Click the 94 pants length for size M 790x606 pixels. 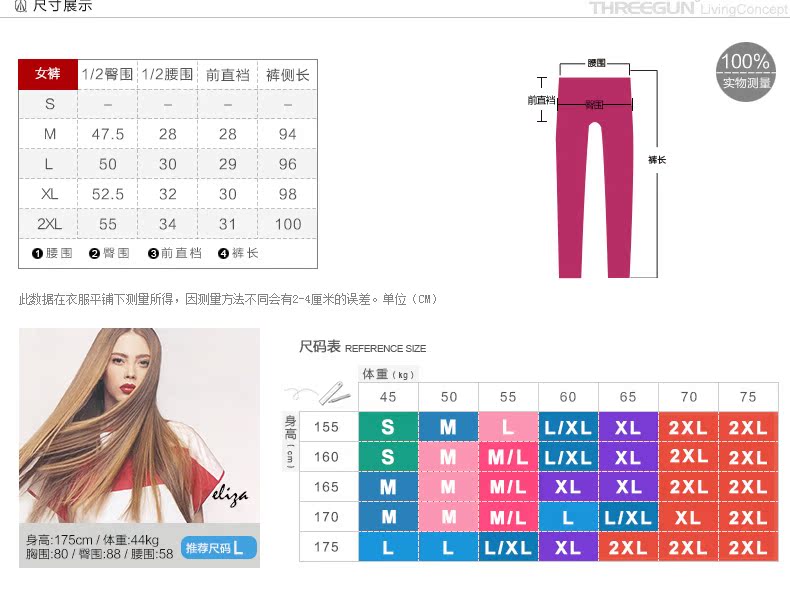pyautogui.click(x=288, y=134)
